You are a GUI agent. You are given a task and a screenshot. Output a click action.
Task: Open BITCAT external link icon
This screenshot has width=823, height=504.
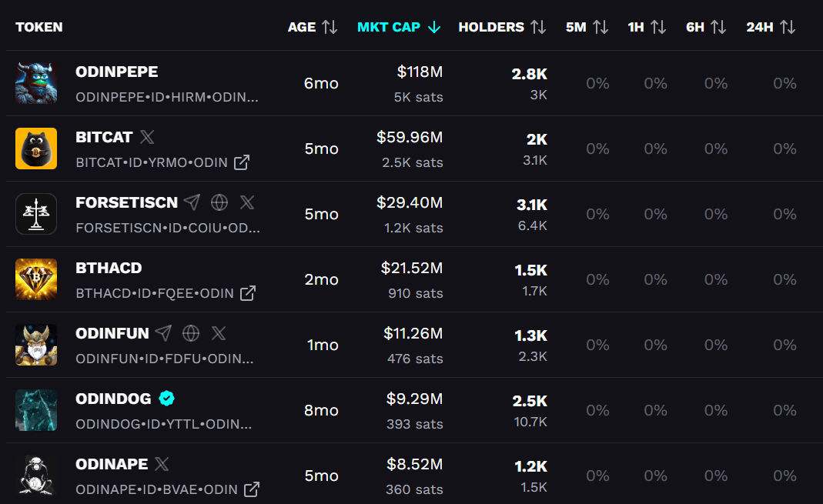(242, 162)
